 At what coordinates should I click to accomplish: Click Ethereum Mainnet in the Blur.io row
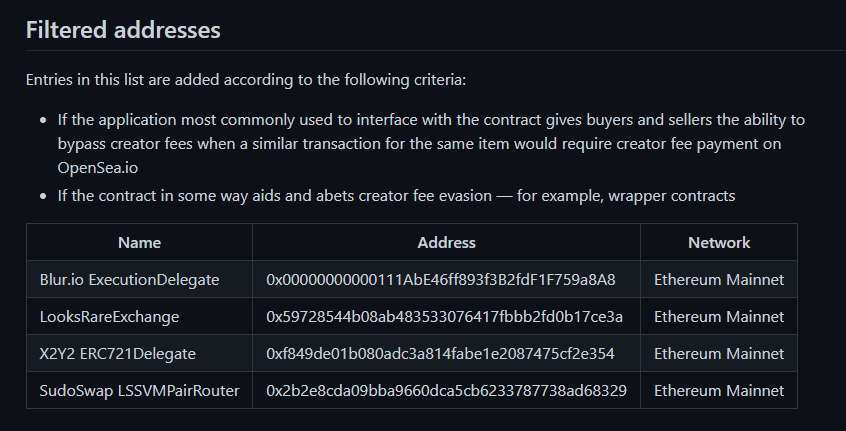(x=719, y=279)
